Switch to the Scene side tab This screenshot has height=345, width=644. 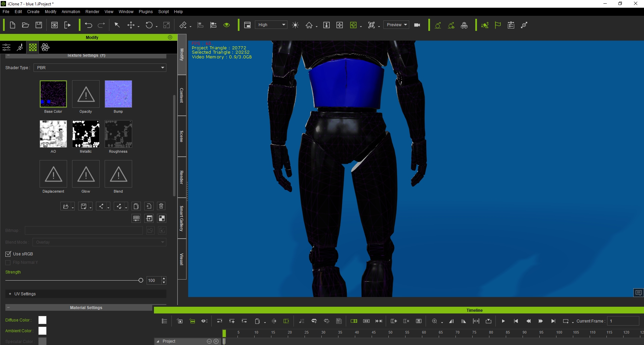(x=182, y=136)
